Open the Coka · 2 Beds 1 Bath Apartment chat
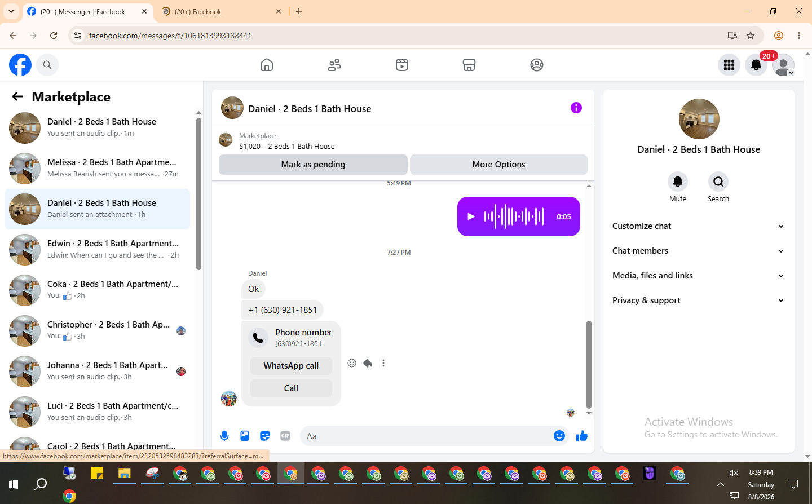This screenshot has width=812, height=504. (x=97, y=290)
